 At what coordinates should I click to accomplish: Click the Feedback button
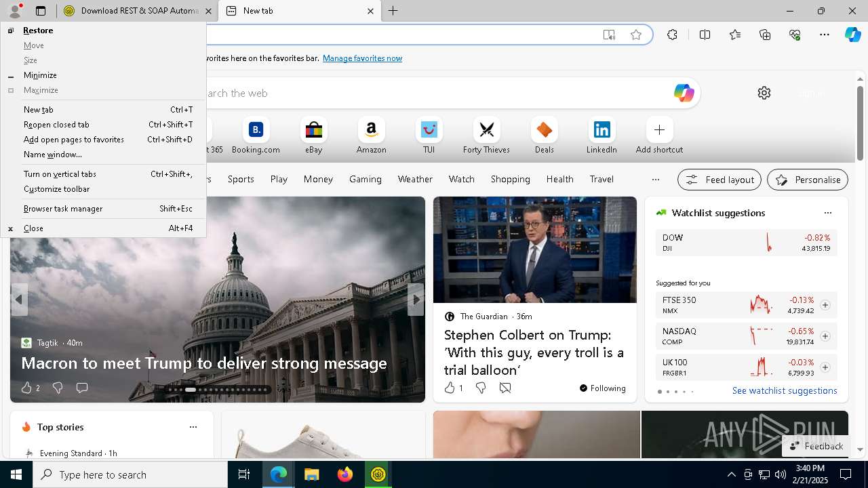coord(816,446)
